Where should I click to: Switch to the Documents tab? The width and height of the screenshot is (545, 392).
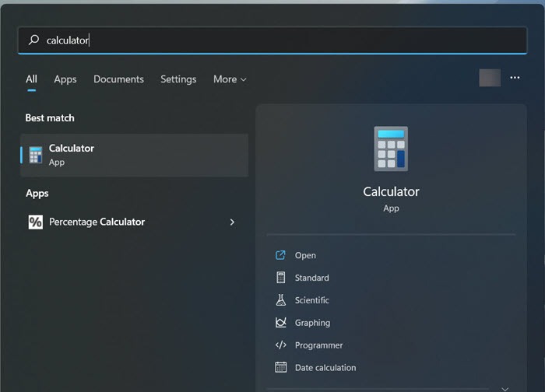point(118,79)
